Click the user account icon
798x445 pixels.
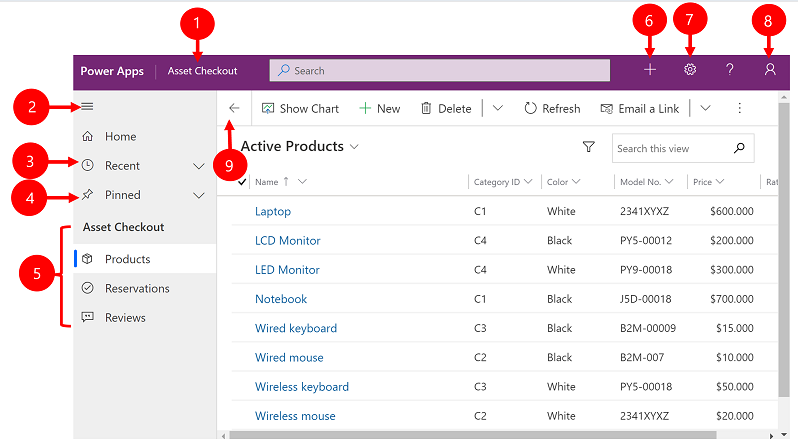[x=770, y=70]
